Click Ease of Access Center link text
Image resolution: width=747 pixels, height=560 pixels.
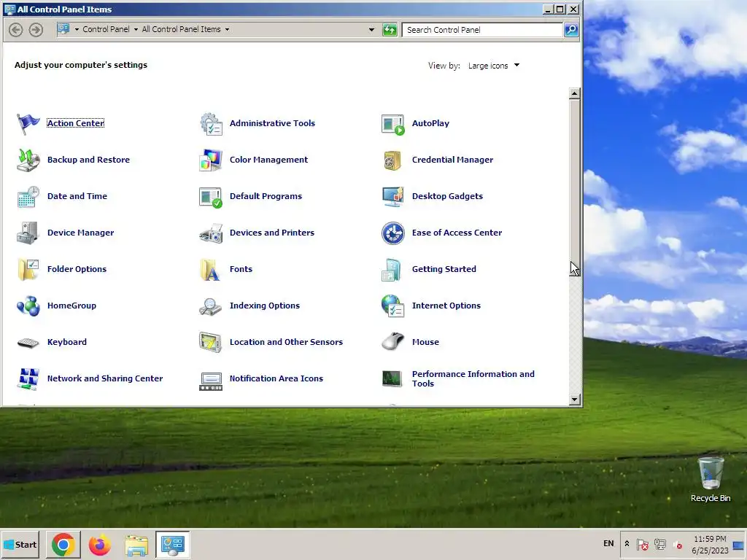[x=457, y=233]
